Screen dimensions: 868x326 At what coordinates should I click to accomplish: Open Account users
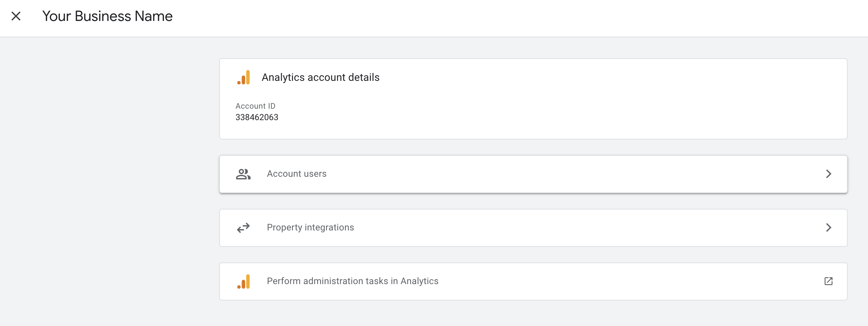(533, 174)
